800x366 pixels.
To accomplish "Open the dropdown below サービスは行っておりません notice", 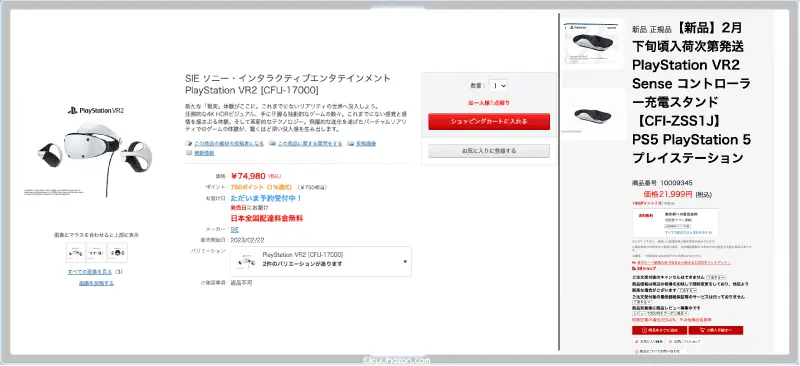I will (x=642, y=302).
